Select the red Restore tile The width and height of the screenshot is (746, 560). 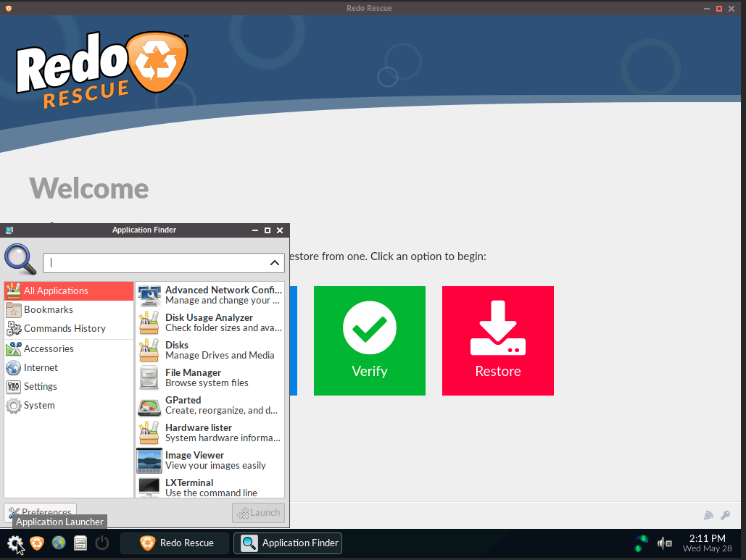pos(497,340)
